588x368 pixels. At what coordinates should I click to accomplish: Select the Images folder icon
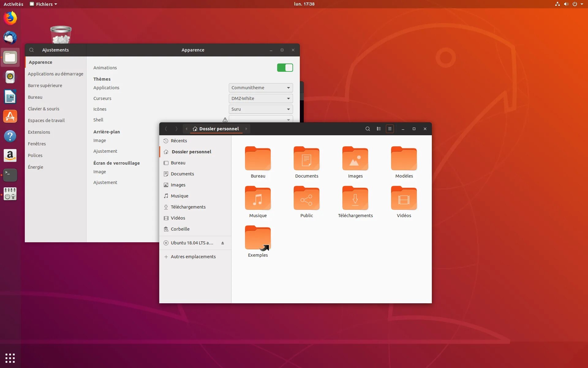coord(355,159)
